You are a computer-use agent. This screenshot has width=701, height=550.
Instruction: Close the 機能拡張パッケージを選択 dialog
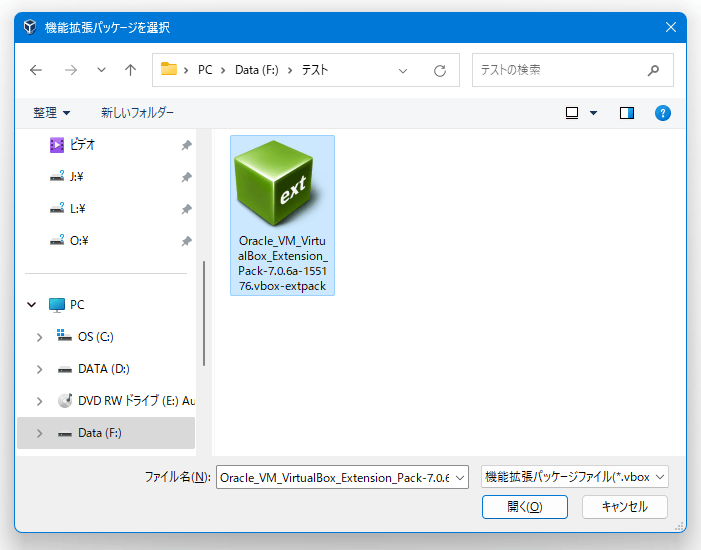[x=671, y=27]
